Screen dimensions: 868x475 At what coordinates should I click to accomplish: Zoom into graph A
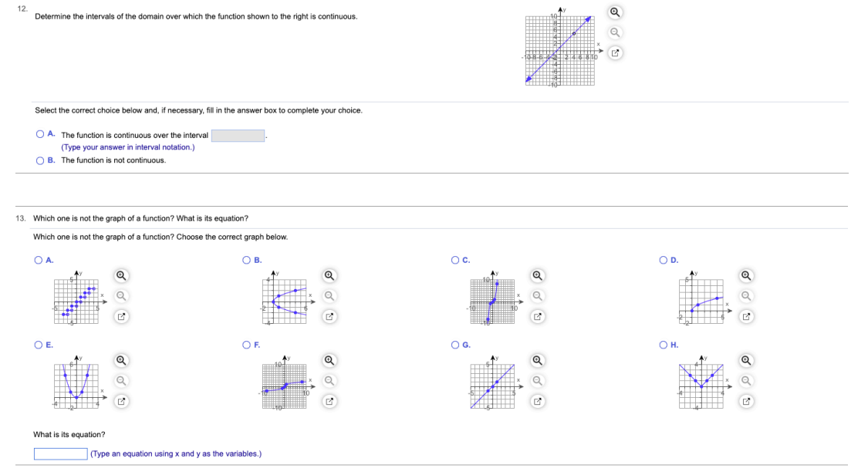click(x=120, y=275)
